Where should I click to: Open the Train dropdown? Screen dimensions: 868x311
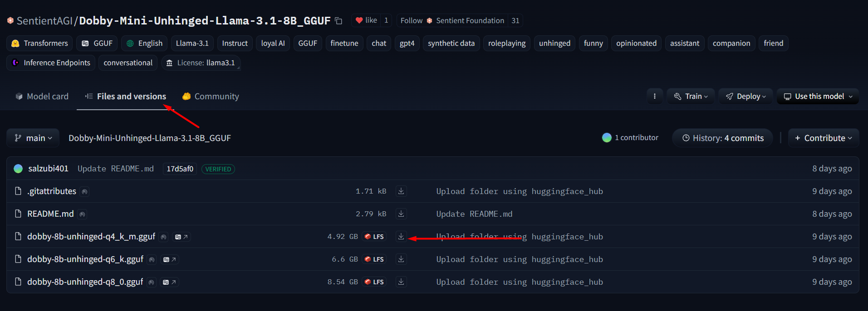coord(691,96)
